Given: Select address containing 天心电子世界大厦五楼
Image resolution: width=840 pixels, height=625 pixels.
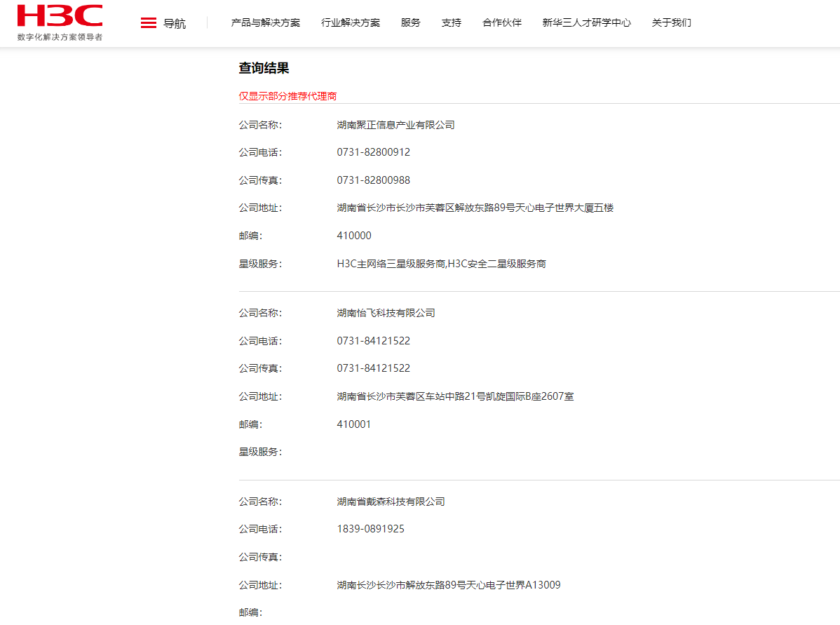Looking at the screenshot, I should coord(475,208).
